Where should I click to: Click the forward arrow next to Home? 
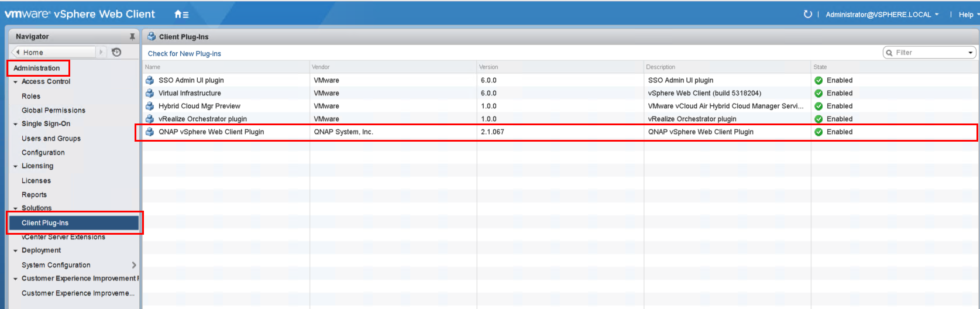coord(101,52)
